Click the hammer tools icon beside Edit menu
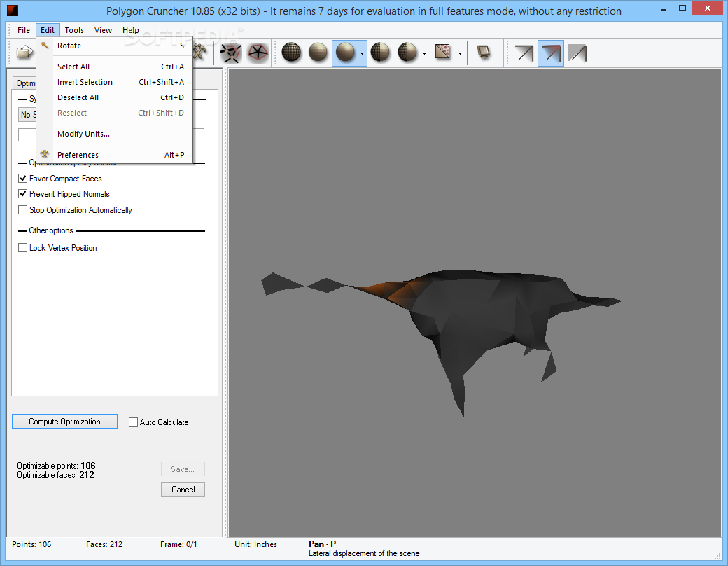Viewport: 728px width, 566px height. 200,52
